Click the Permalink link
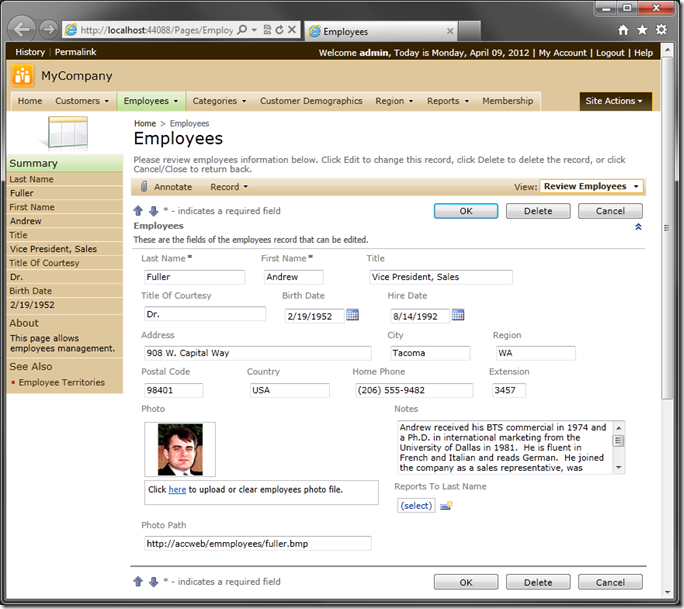Screen dimensions: 684x609 75,52
